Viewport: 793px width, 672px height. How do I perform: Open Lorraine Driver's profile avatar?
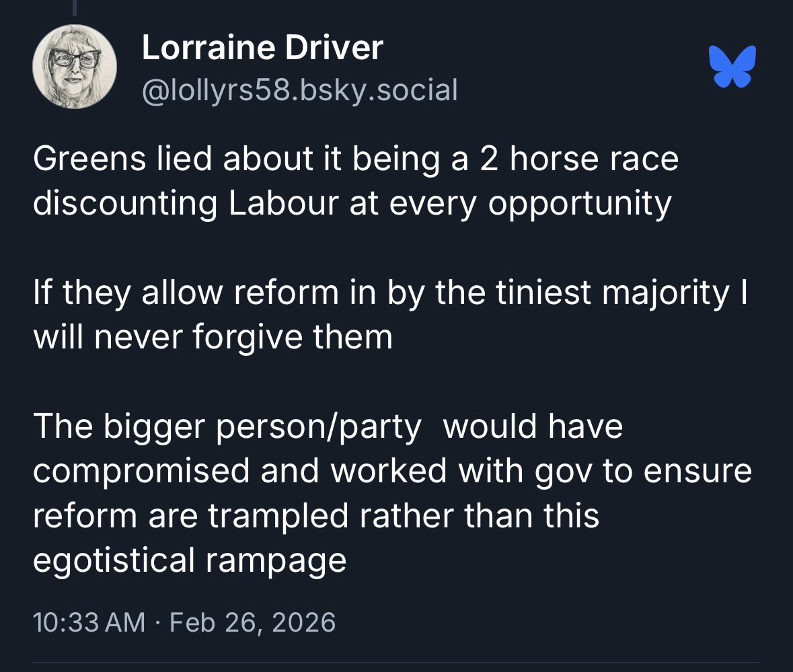point(75,67)
